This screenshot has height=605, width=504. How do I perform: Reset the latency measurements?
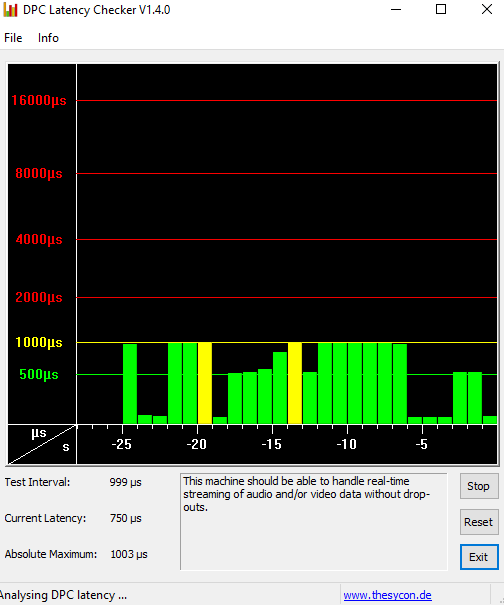(479, 522)
